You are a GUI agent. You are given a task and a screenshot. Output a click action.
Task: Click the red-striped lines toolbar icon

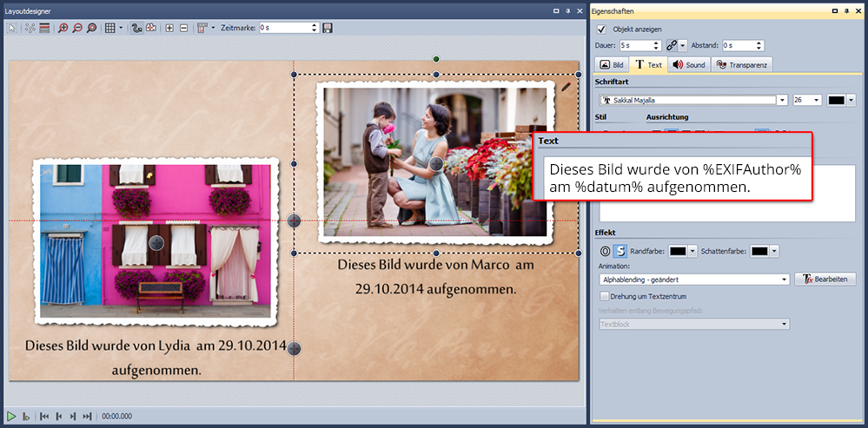tap(44, 28)
